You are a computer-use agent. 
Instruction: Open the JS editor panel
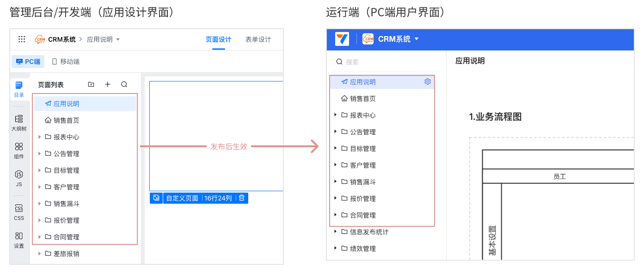[x=19, y=178]
